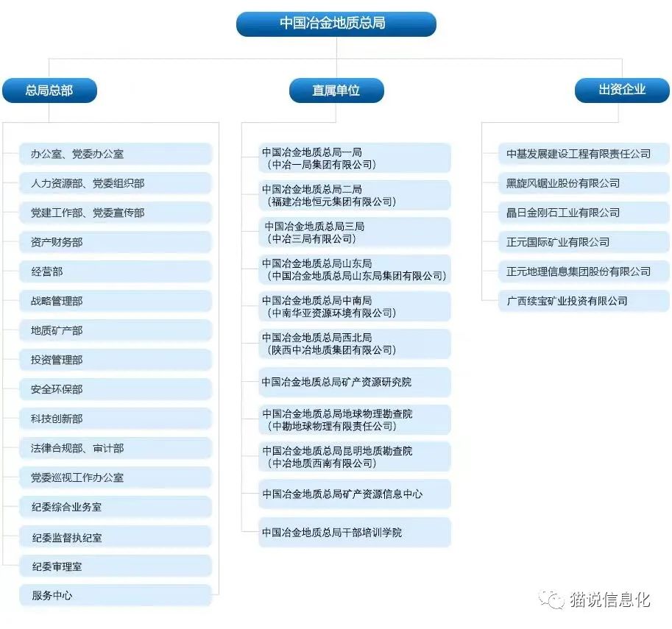Open 中国冶金地质总局二局 box
Screen dimensions: 672x629
click(x=355, y=196)
